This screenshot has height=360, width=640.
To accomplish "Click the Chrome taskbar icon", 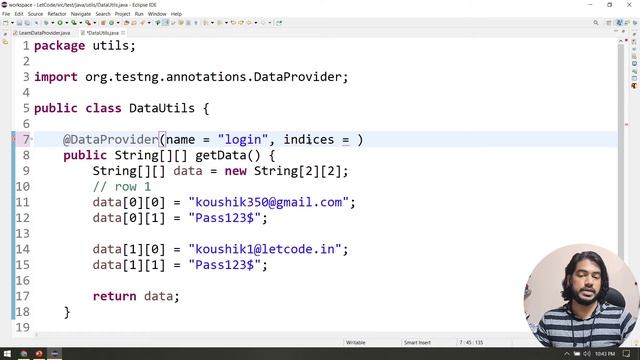I will click(24, 353).
